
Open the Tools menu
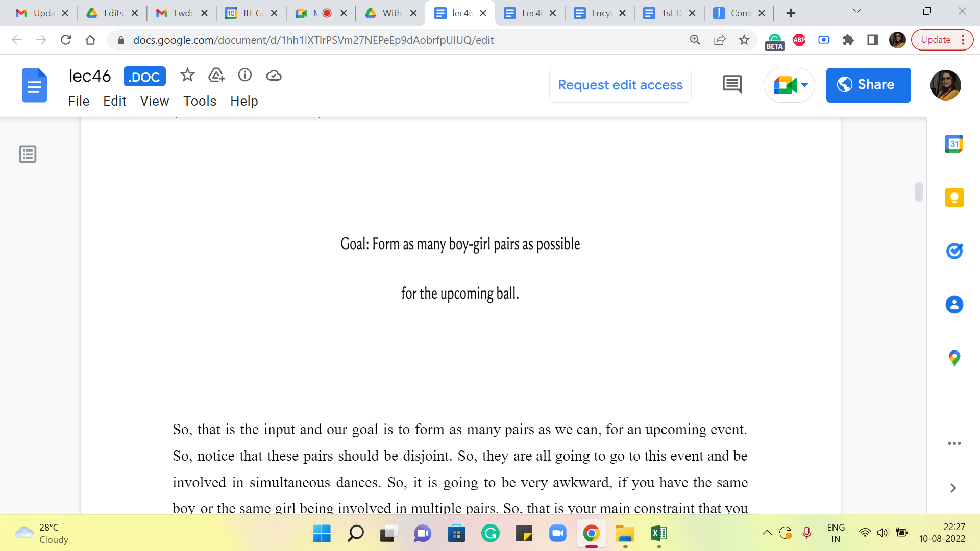coord(200,101)
